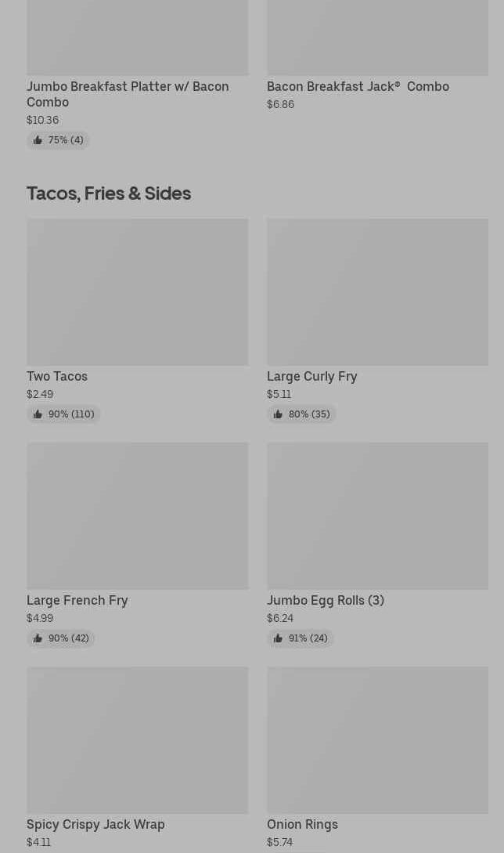Click thumbs-up icon under Large French Fry
504x853 pixels.
tap(38, 638)
